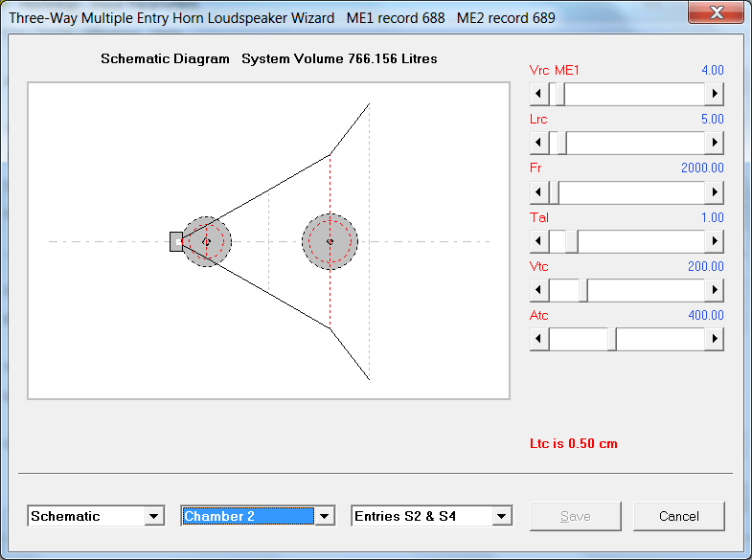Decrease Vrc ME1 with the left arrow
Viewport: 752px width, 560px height.
coord(539,94)
